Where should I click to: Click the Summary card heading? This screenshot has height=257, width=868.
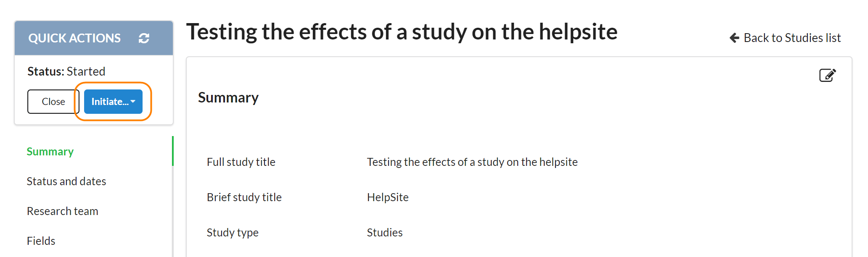coord(228,97)
